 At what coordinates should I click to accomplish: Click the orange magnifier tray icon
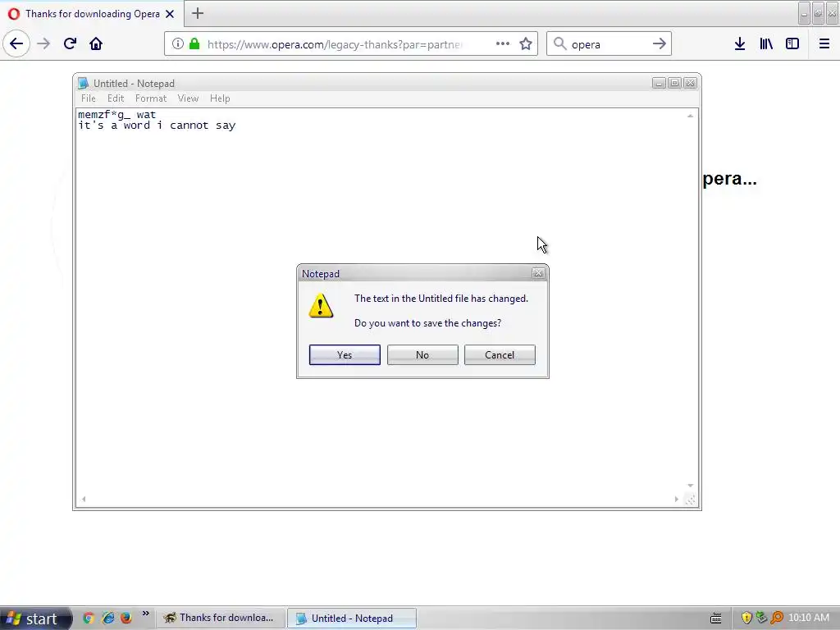[777, 618]
